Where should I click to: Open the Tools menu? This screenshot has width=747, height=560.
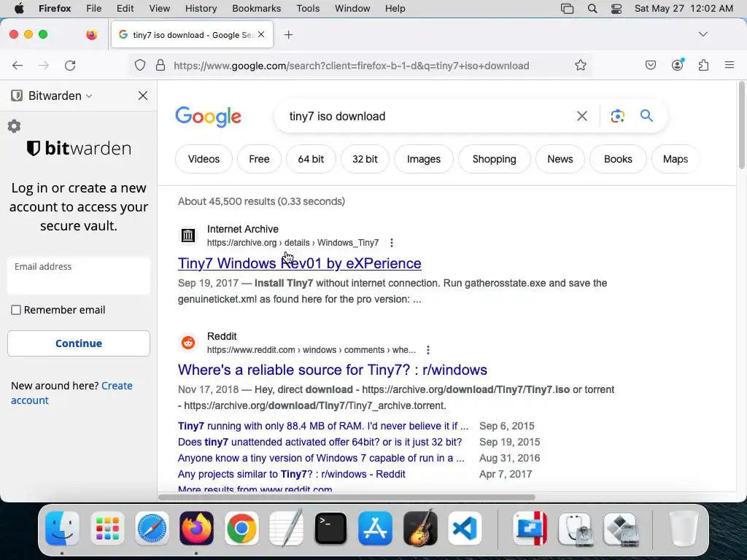point(308,9)
